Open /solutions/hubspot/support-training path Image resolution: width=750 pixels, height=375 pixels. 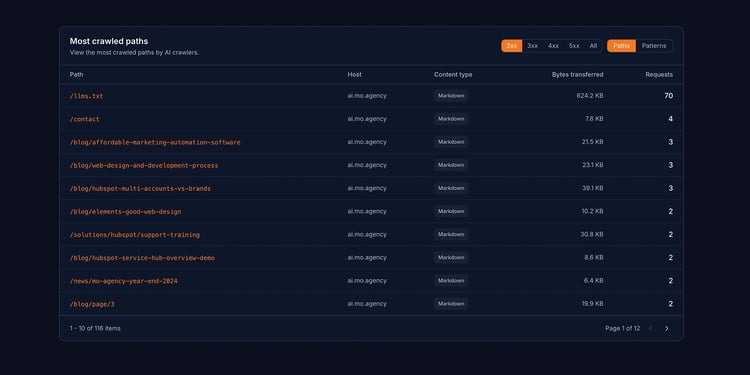(135, 235)
